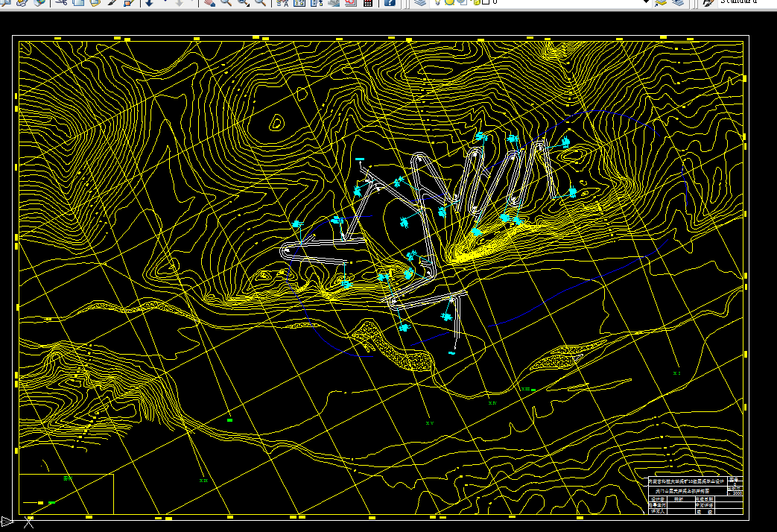Activate the Match Properties paintbrush tool

112,2
